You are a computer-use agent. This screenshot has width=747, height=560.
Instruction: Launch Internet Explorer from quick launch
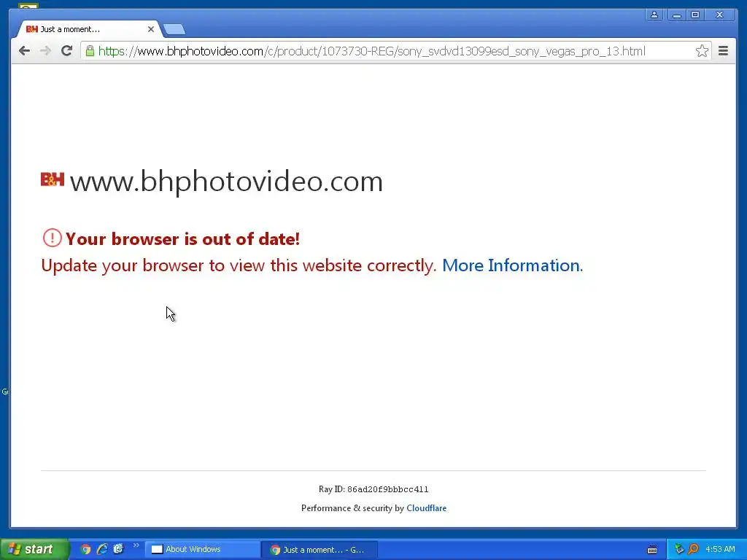102,549
